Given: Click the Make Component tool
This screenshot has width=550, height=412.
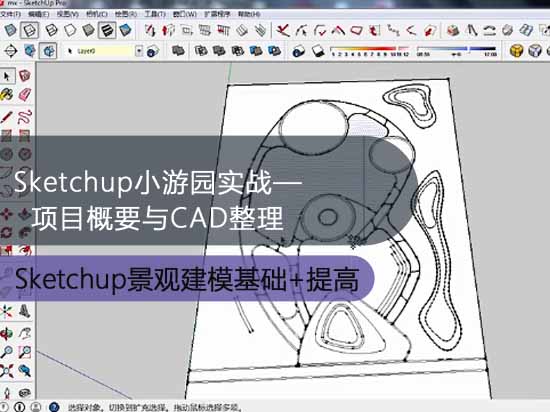Looking at the screenshot, I should (x=25, y=76).
